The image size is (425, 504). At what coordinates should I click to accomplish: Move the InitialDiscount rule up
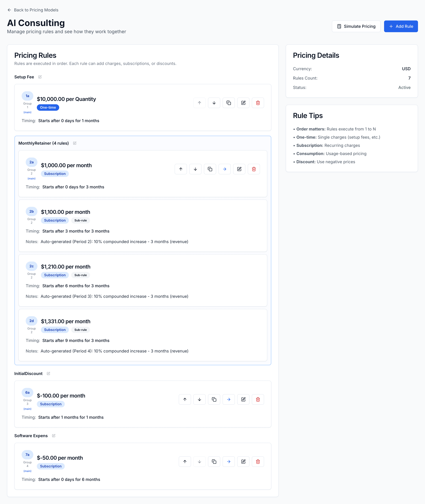click(x=185, y=399)
